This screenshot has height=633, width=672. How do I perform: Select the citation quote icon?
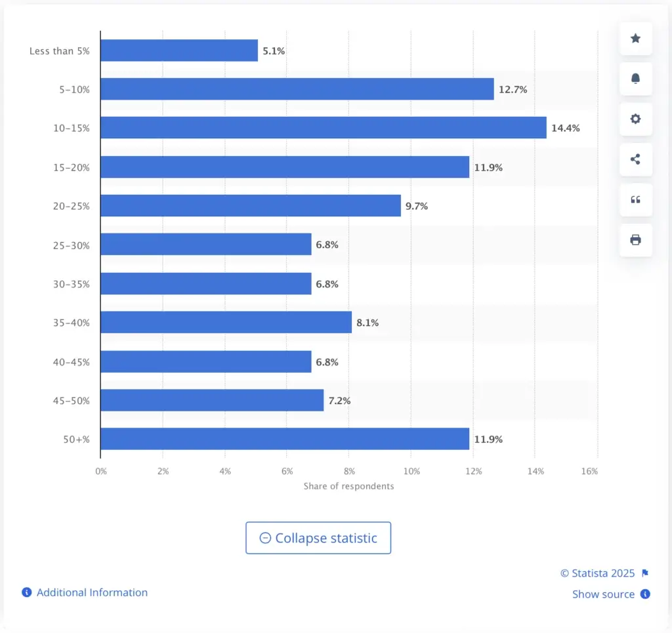click(635, 199)
